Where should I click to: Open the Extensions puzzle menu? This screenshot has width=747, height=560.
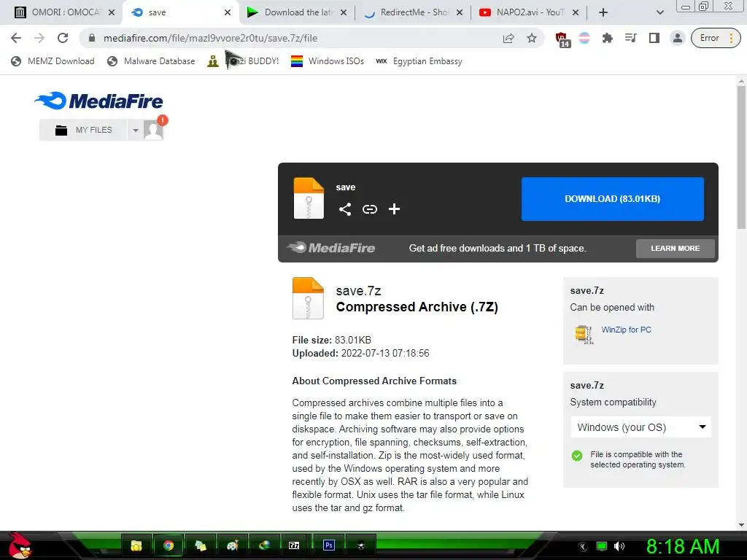click(607, 38)
